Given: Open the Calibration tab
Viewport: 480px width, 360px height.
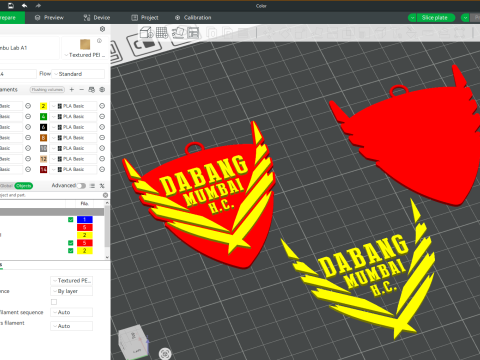Looking at the screenshot, I should coord(193,18).
